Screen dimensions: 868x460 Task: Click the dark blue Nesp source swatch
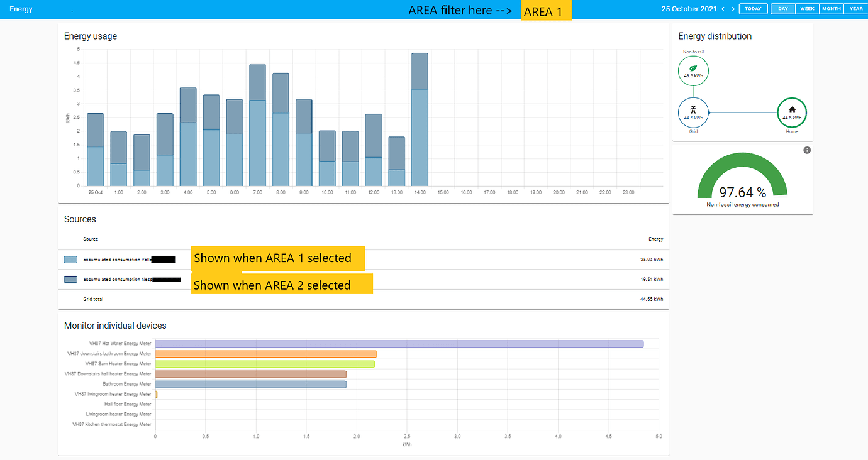(70, 279)
